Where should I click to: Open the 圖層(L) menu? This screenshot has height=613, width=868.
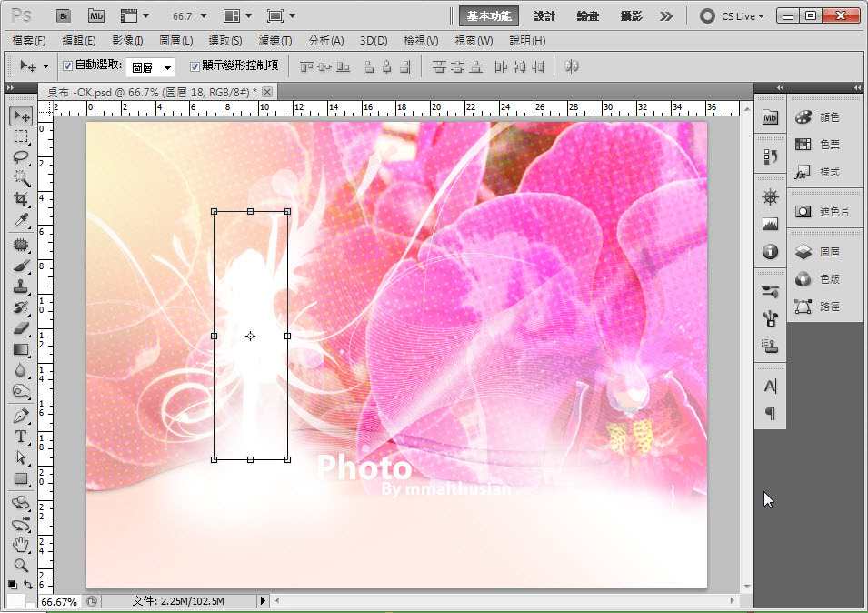[x=176, y=40]
